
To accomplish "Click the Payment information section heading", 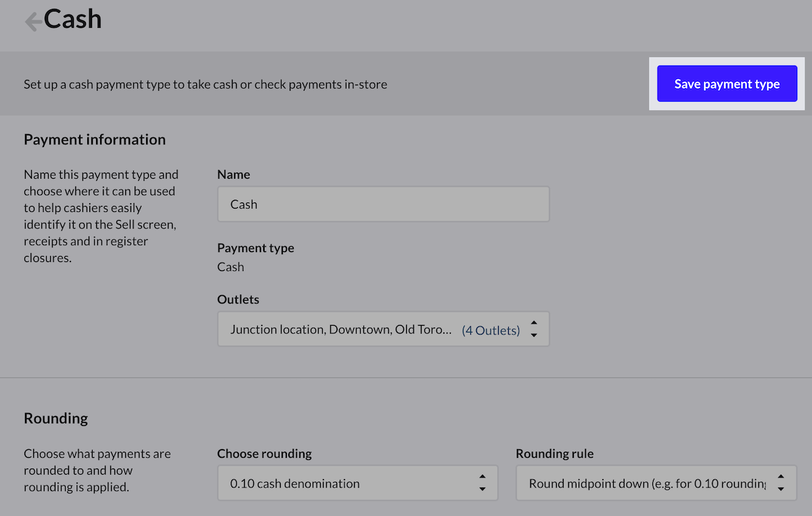I will coord(95,139).
